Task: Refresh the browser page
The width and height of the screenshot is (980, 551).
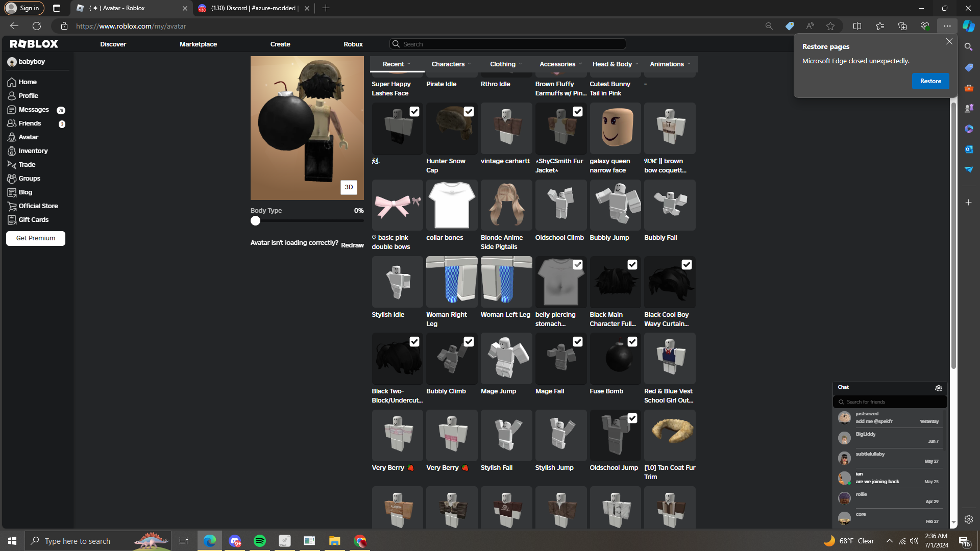Action: 37,26
